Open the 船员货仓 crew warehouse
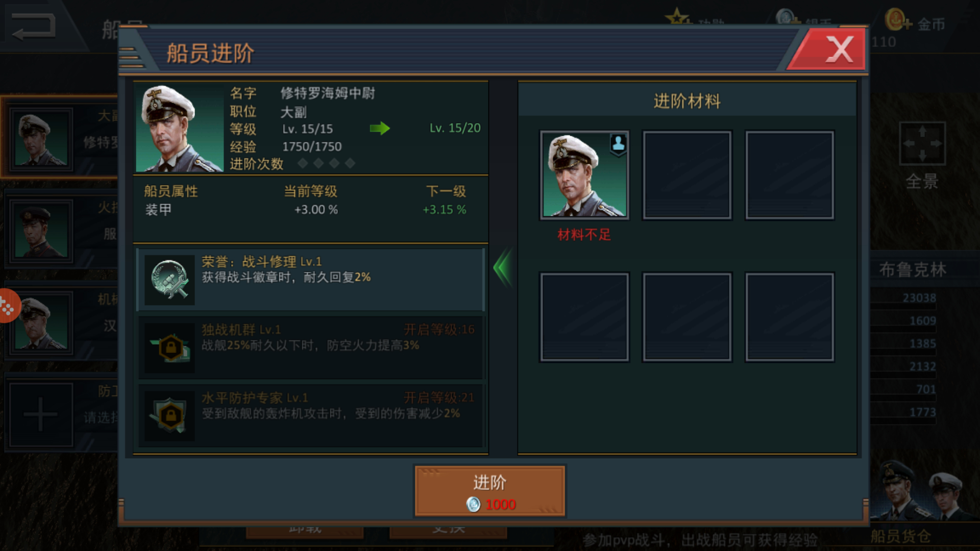Screen dimensions: 980x551 click(x=901, y=536)
